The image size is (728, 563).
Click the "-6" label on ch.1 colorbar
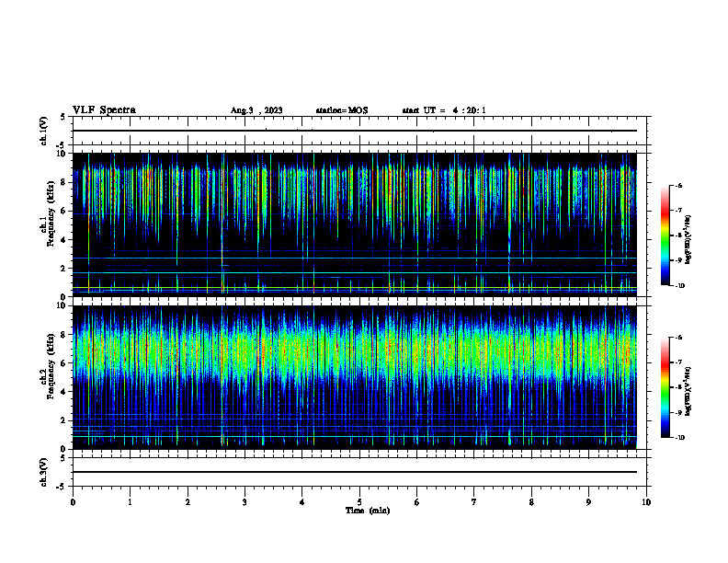(x=678, y=186)
